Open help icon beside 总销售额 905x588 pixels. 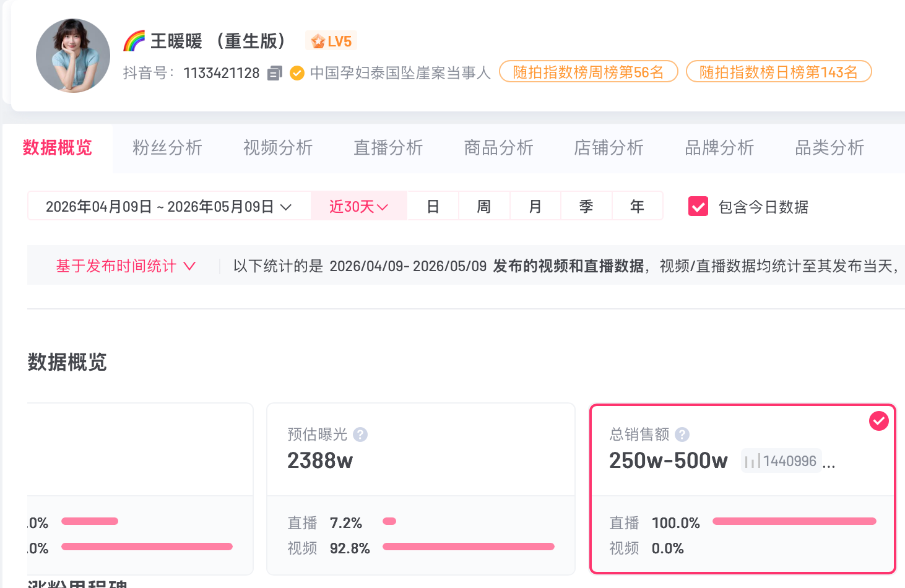pyautogui.click(x=682, y=435)
